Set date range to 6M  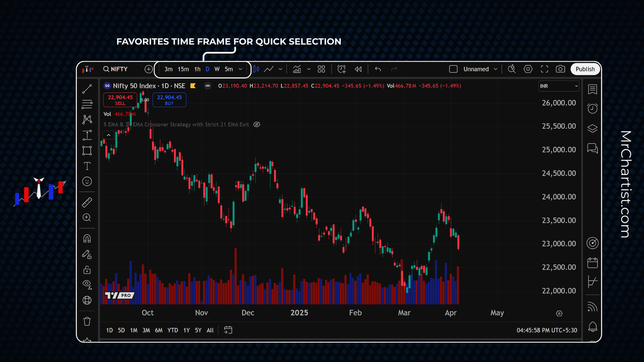click(x=159, y=330)
